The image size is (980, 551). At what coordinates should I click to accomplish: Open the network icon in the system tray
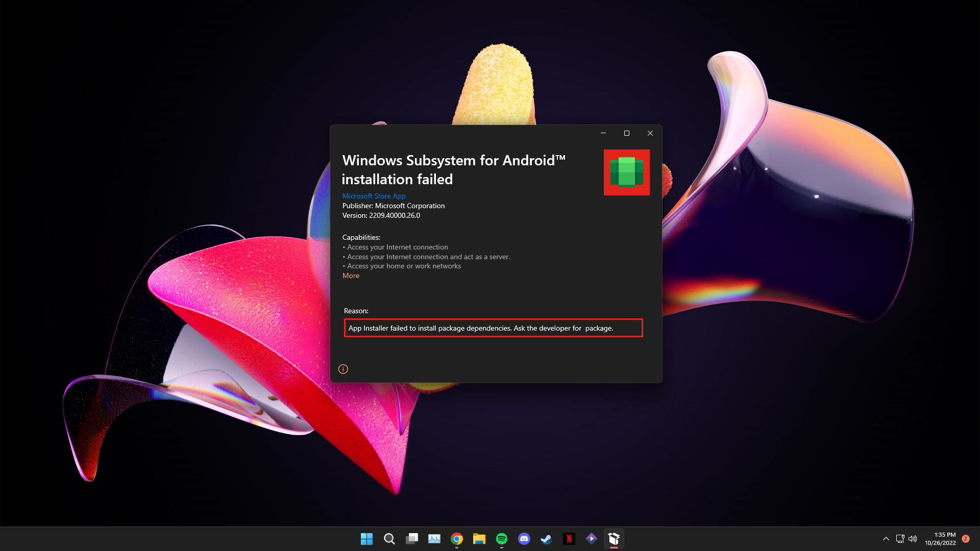[x=900, y=539]
